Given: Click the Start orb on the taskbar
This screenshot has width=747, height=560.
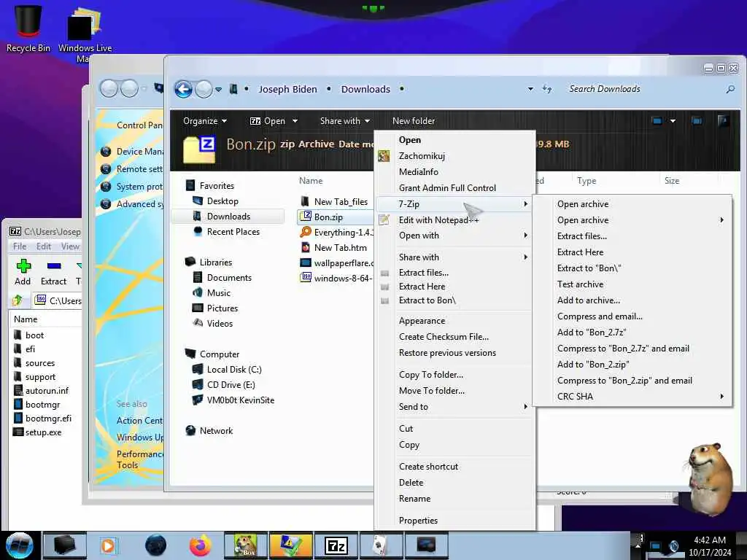Looking at the screenshot, I should point(20,545).
